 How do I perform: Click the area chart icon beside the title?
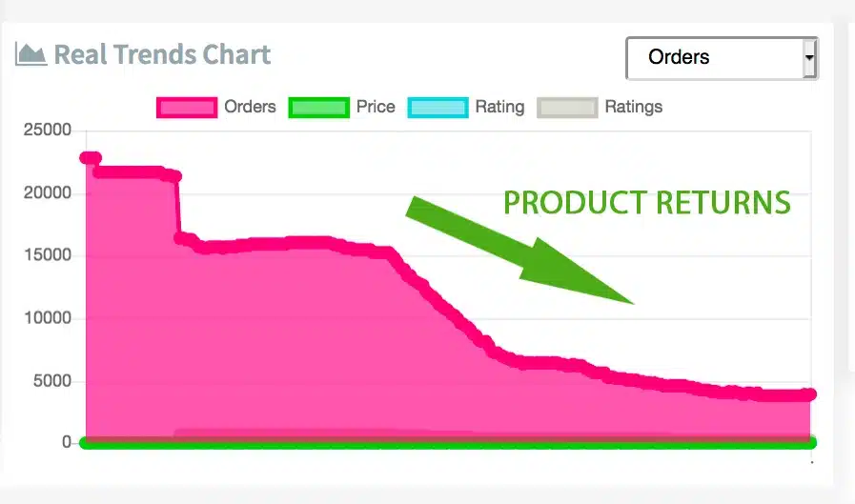[x=31, y=54]
